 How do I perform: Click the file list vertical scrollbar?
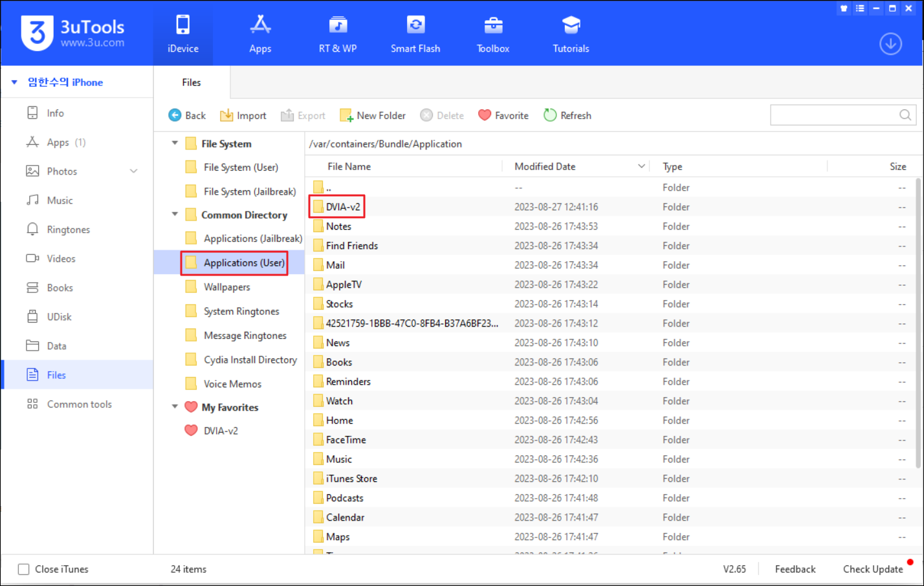tap(918, 323)
